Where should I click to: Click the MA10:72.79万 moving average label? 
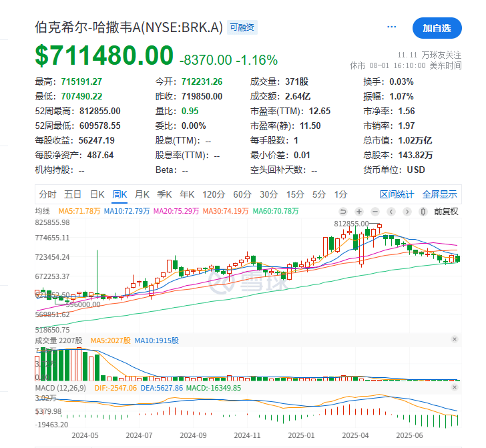pos(127,211)
